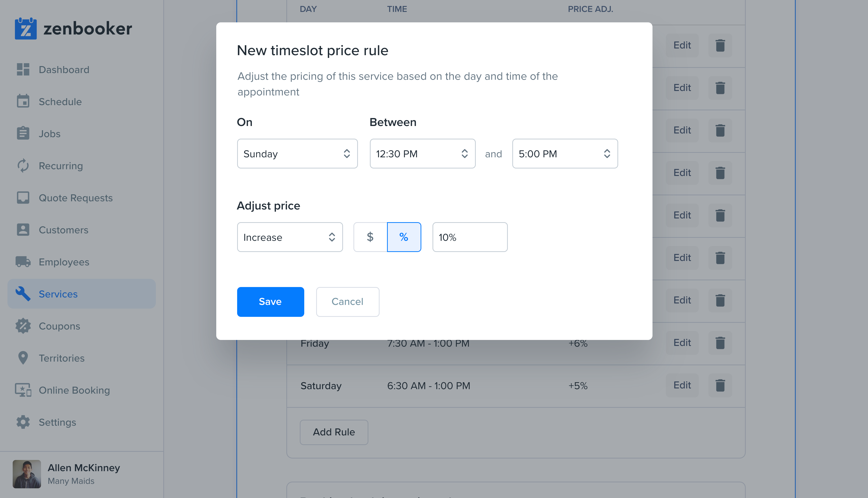Go to the Customers section
Image resolution: width=868 pixels, height=498 pixels.
pos(23,230)
